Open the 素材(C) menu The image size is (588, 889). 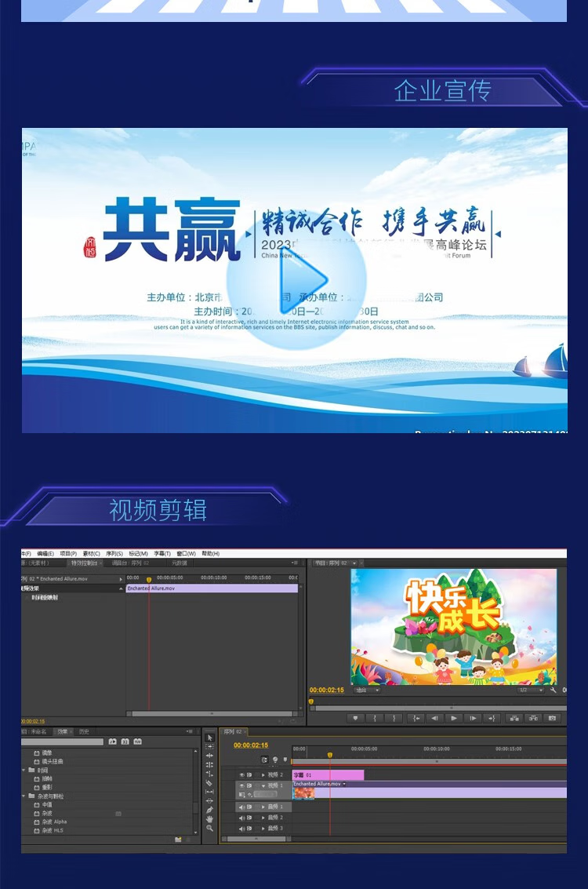pyautogui.click(x=91, y=553)
